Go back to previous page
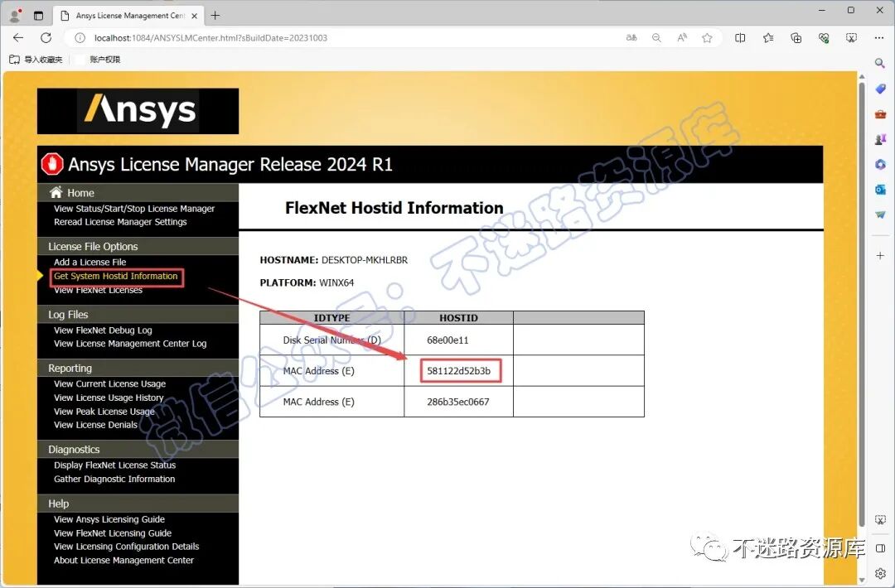The image size is (895, 588). (18, 37)
